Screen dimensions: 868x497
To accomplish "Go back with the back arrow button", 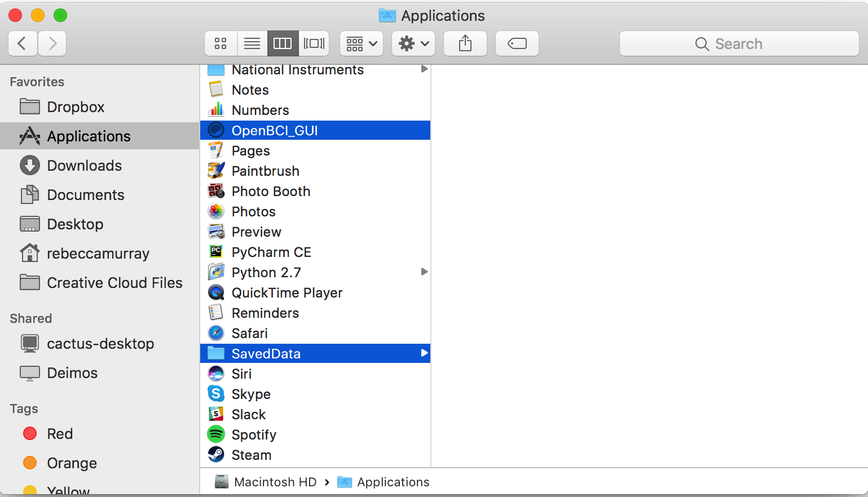I will click(23, 43).
